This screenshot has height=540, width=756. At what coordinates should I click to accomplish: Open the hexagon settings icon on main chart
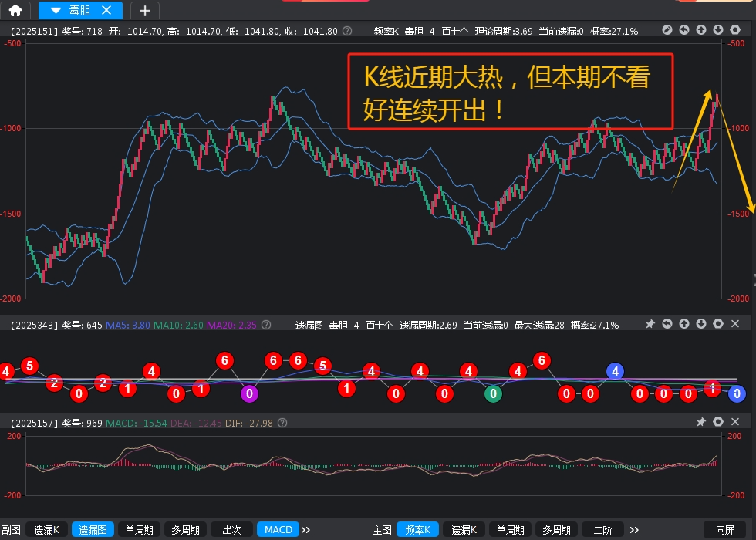[735, 30]
